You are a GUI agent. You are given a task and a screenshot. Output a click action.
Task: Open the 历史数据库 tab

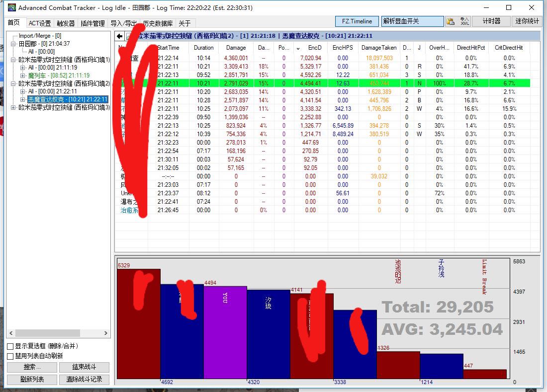(158, 23)
